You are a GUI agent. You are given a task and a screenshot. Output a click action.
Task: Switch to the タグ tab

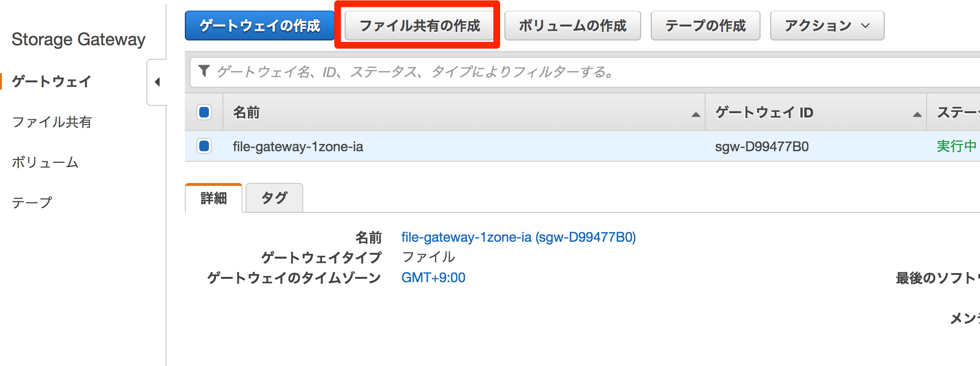[274, 197]
